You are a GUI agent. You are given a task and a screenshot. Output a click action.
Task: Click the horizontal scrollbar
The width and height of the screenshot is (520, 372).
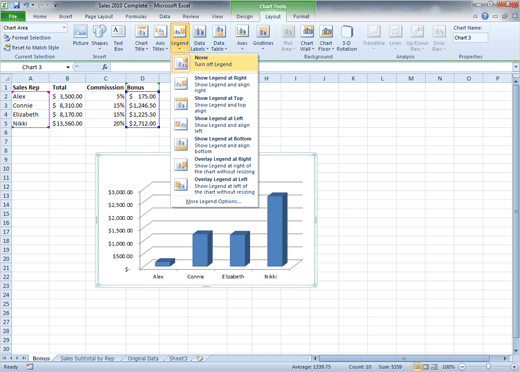(x=404, y=358)
